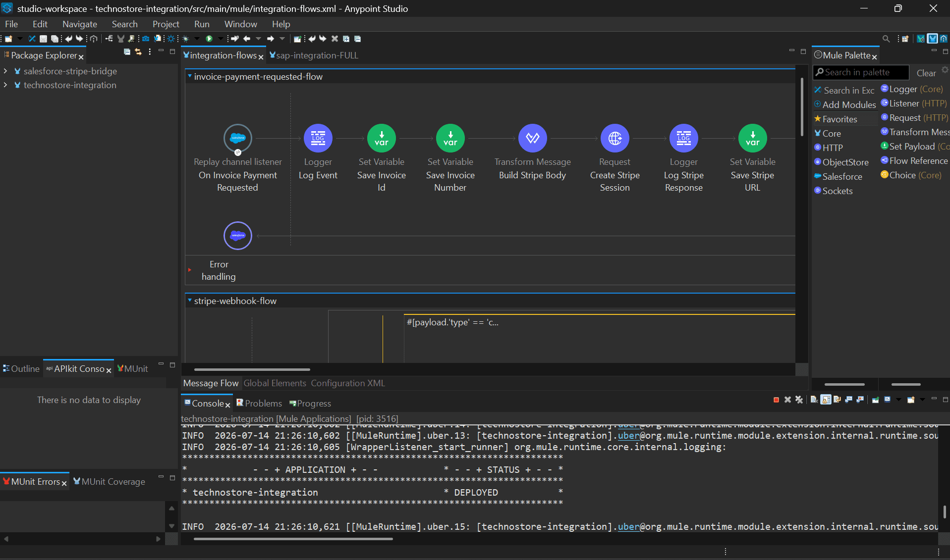950x560 pixels.
Task: Expand salesforce-stripe-bridge project
Action: click(x=5, y=71)
